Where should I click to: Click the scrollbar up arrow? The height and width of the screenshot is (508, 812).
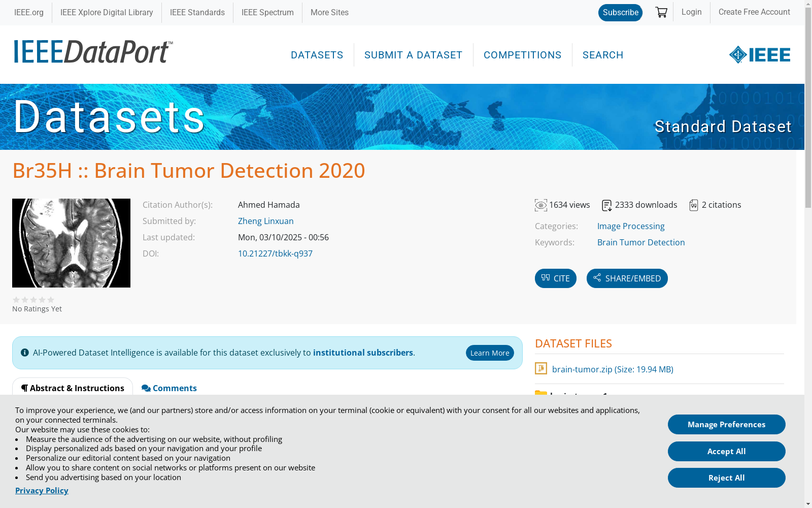808,4
